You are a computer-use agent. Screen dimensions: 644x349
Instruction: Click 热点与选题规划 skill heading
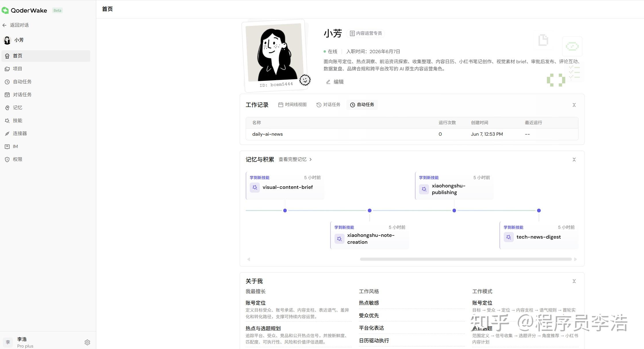tap(263, 329)
